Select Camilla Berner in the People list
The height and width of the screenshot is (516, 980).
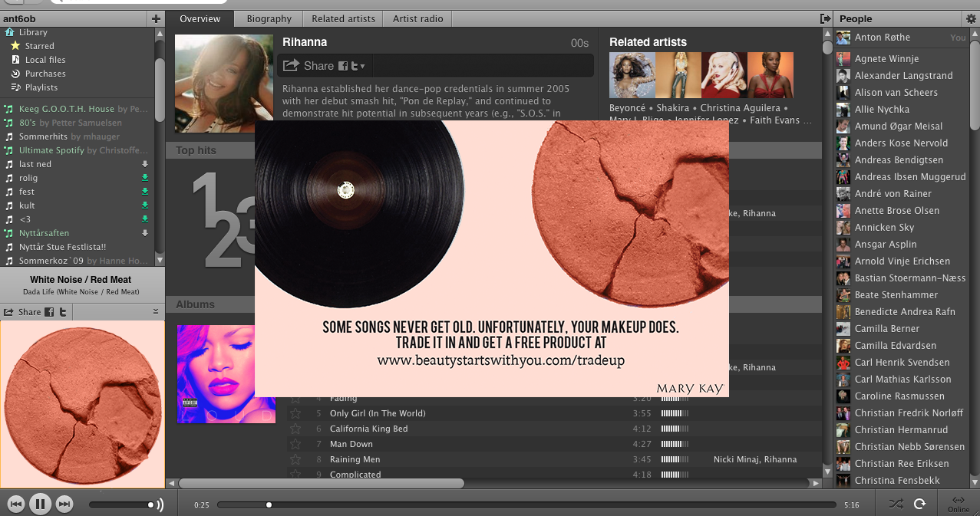[x=887, y=328]
